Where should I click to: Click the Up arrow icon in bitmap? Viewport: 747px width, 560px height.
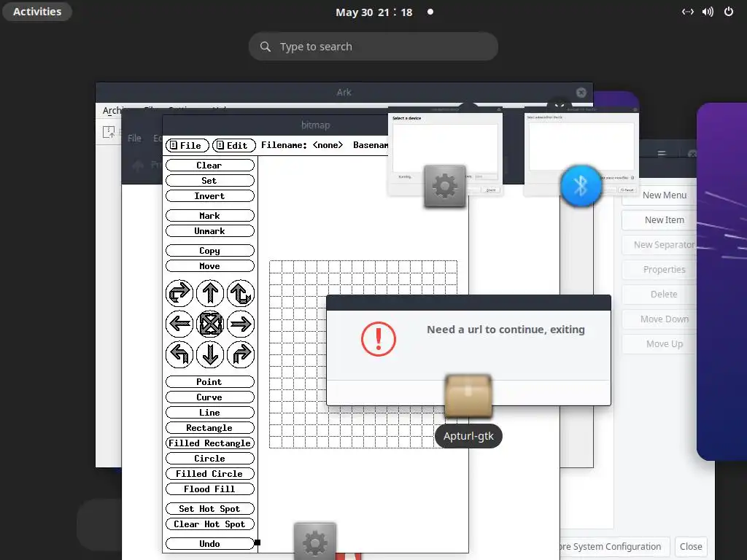209,293
